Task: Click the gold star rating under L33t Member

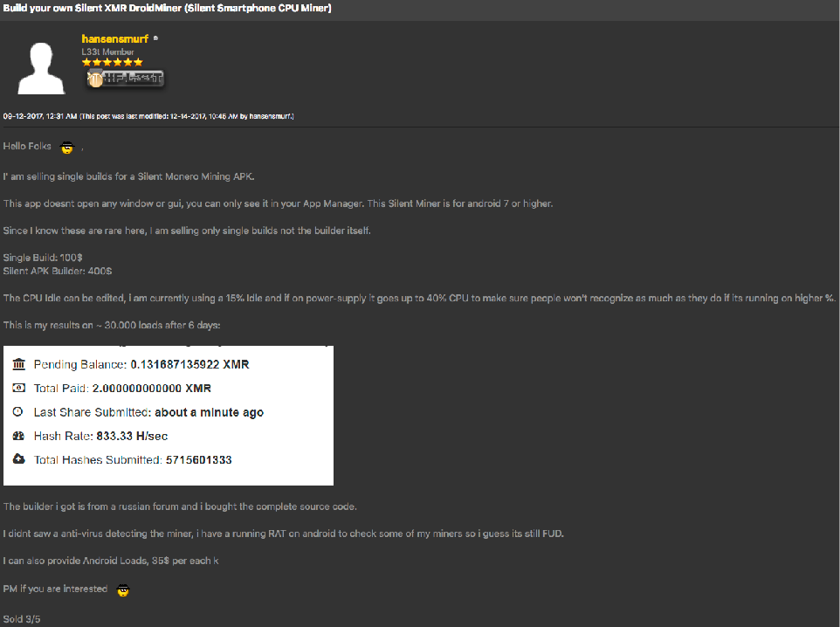Action: 112,63
